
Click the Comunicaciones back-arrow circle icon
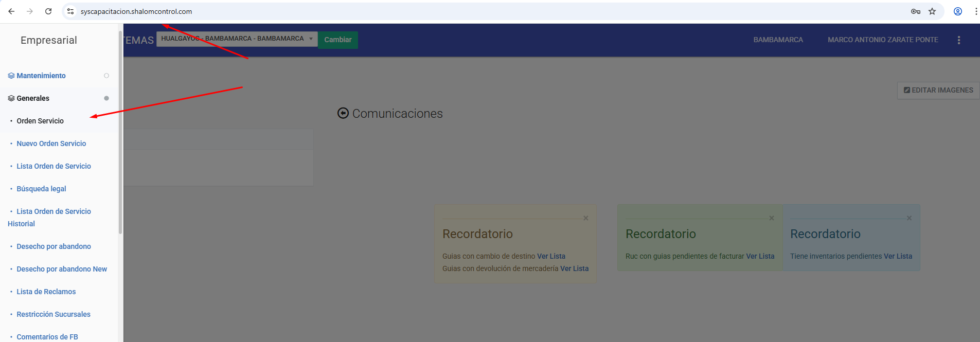[x=343, y=113]
